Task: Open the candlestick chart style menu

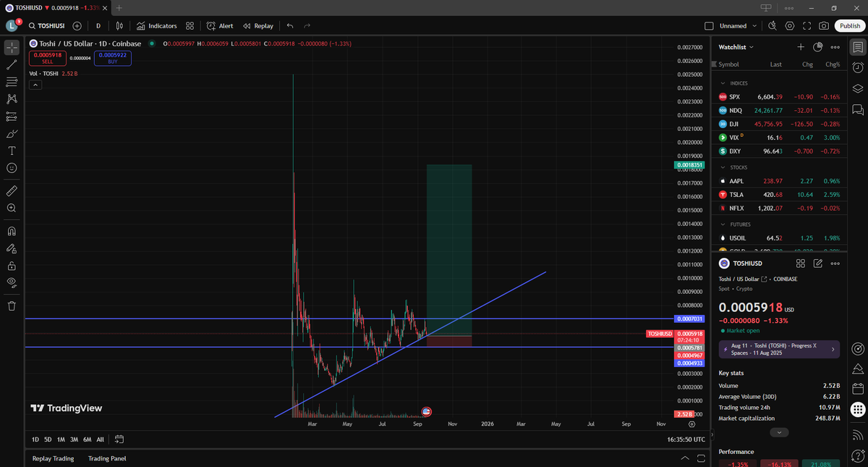Action: (x=120, y=25)
